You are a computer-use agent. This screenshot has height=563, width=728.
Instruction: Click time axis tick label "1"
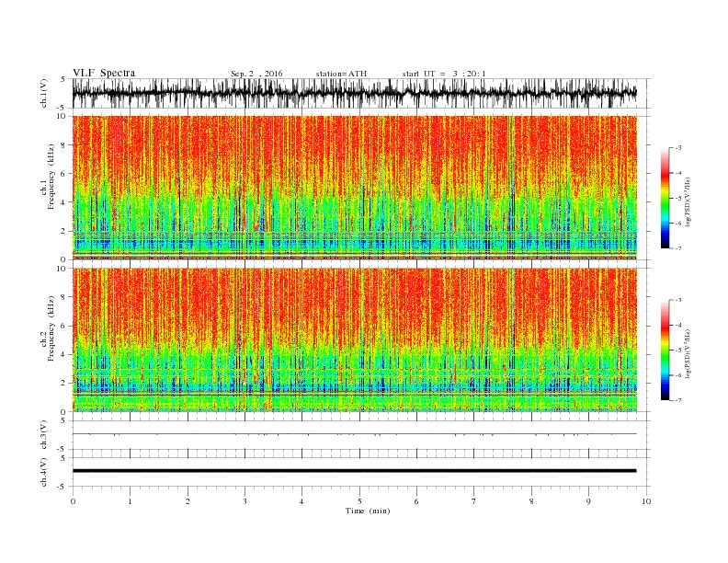(130, 501)
